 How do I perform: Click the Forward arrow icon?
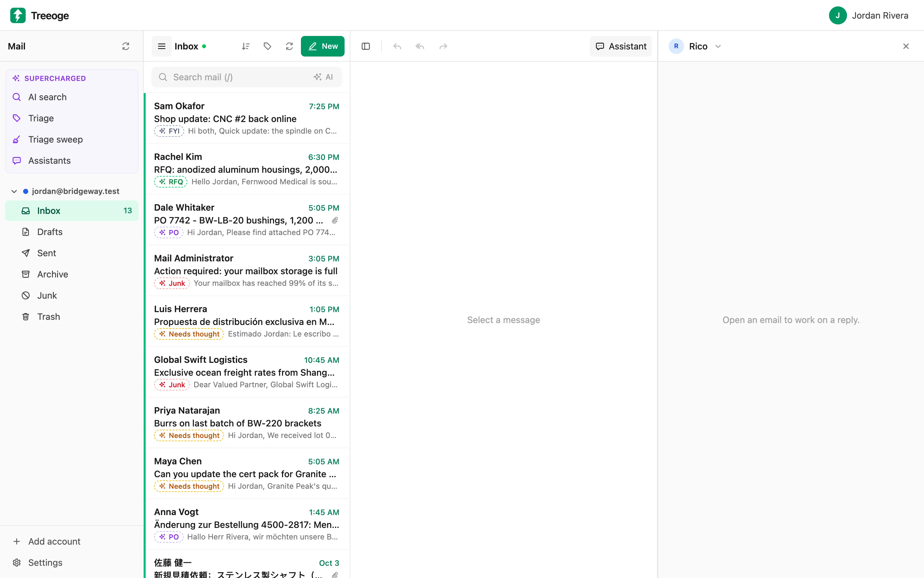pyautogui.click(x=443, y=46)
